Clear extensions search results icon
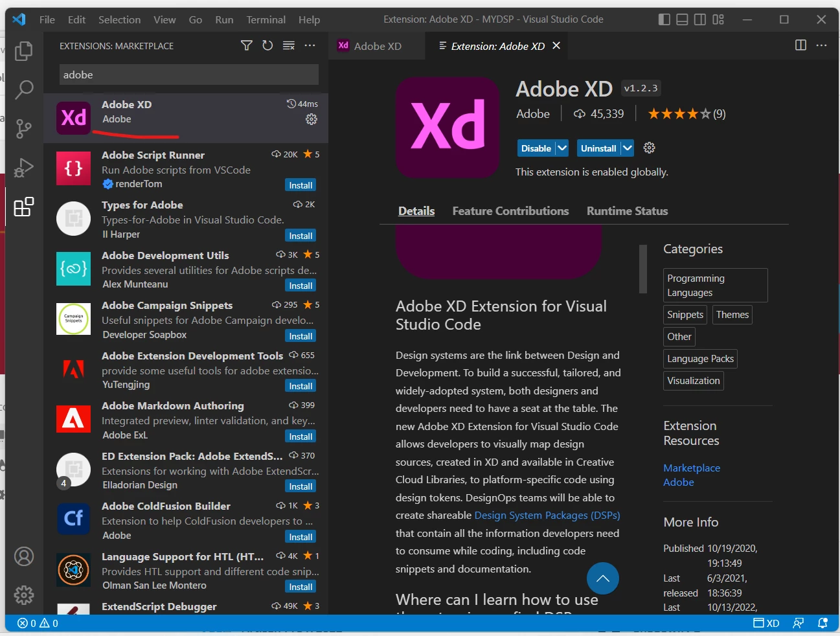840x636 pixels. click(x=289, y=45)
